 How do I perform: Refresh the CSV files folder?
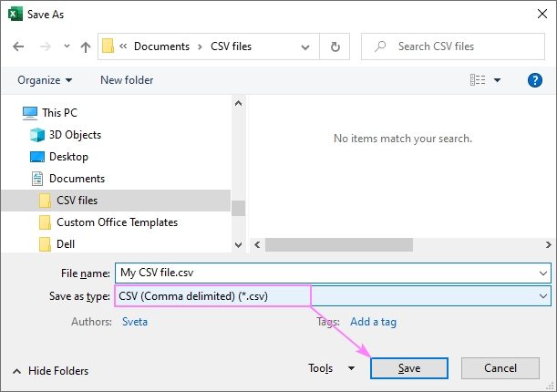[335, 46]
